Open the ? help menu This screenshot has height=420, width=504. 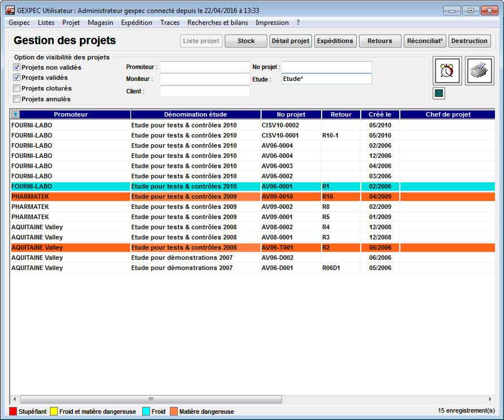point(298,23)
